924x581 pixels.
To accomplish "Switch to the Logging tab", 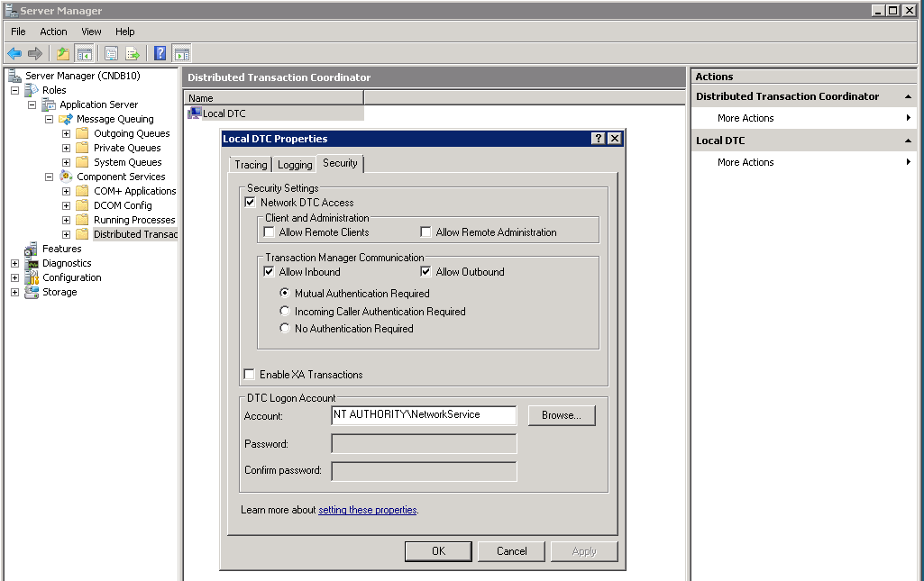I will [294, 164].
